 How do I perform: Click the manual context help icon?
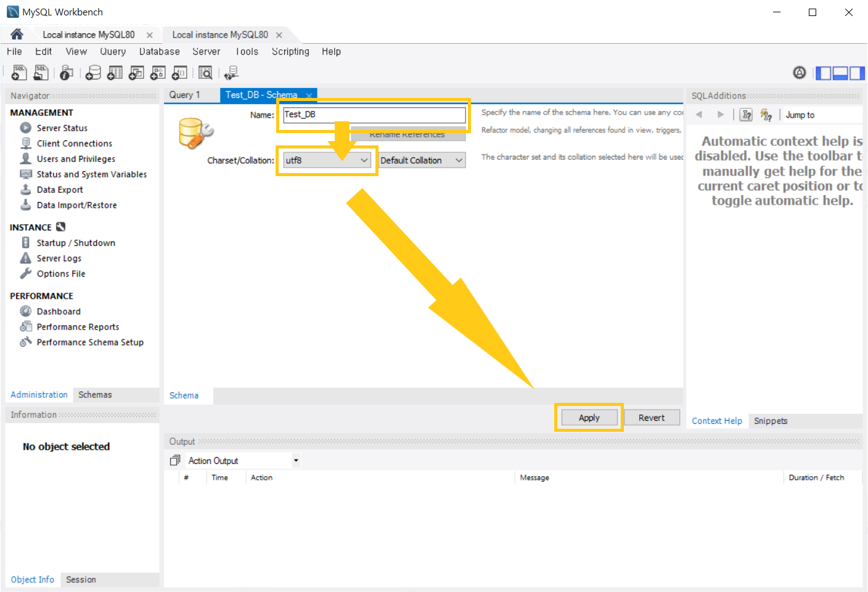point(746,115)
